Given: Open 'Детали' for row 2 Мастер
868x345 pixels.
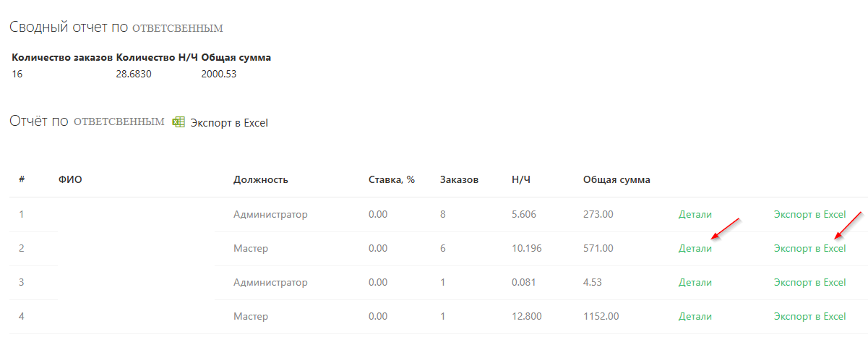Looking at the screenshot, I should tap(695, 248).
